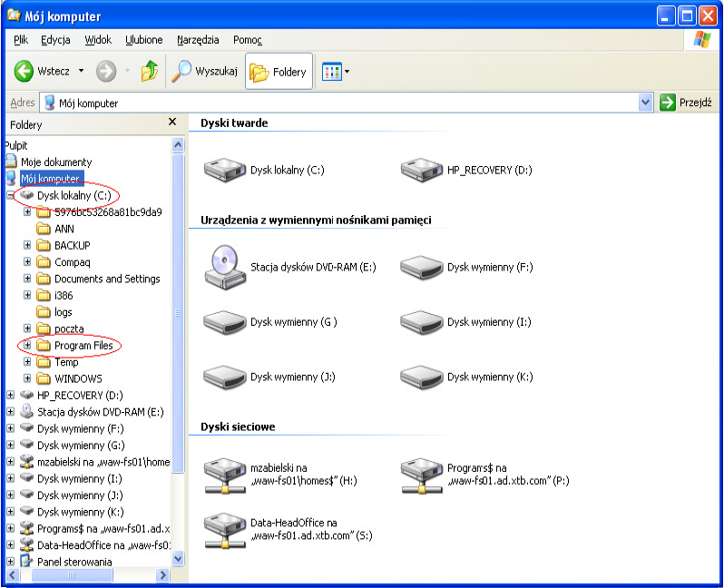This screenshot has width=724, height=588.
Task: Click the folder tree scroll down arrow
Action: click(x=178, y=559)
